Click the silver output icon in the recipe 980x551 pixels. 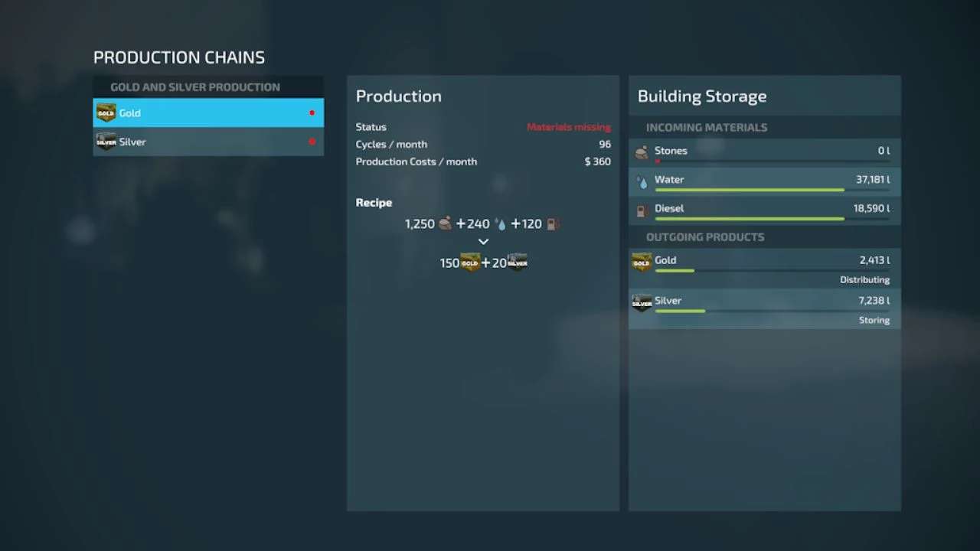(x=518, y=262)
